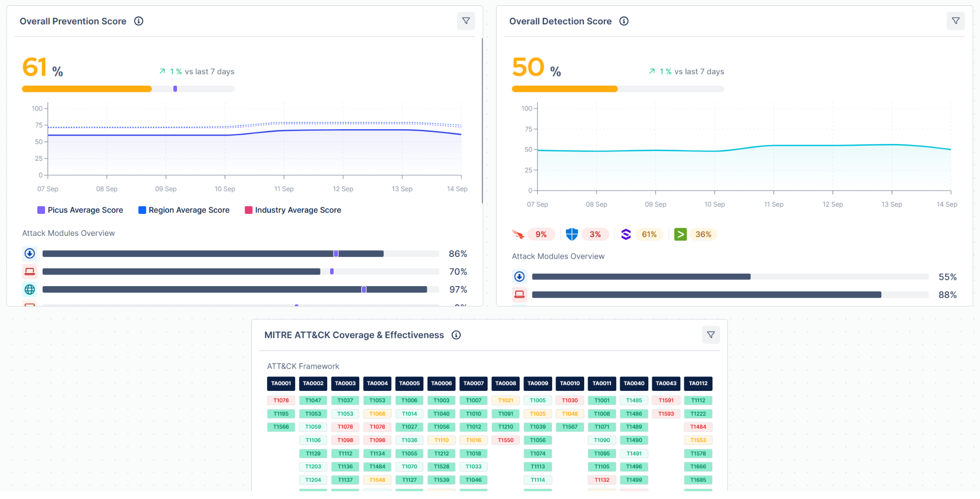Click the 36% Splunk score badge
Viewport: 980px width, 499px height.
click(x=703, y=234)
